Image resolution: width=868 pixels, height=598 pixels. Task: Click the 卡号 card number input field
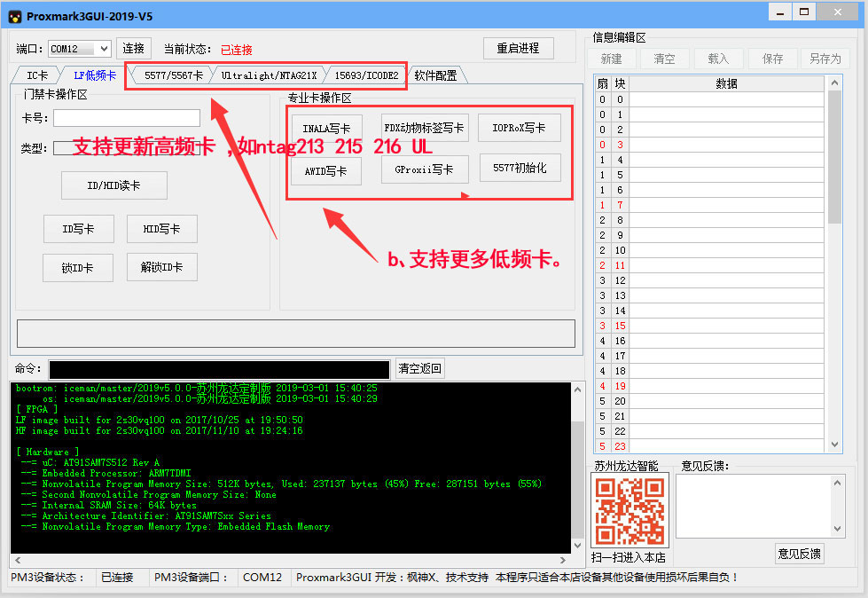tap(127, 118)
